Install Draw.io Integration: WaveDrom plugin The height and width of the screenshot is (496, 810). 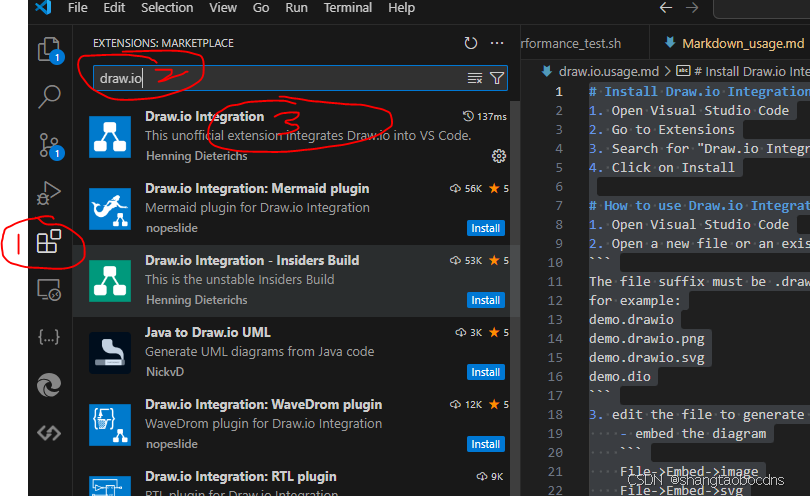click(486, 444)
